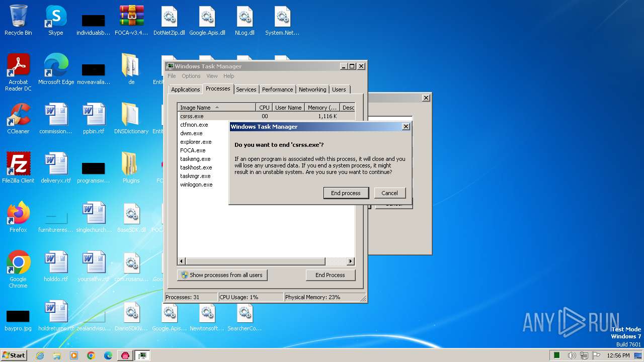Click the process list left scroll arrow

click(x=182, y=261)
